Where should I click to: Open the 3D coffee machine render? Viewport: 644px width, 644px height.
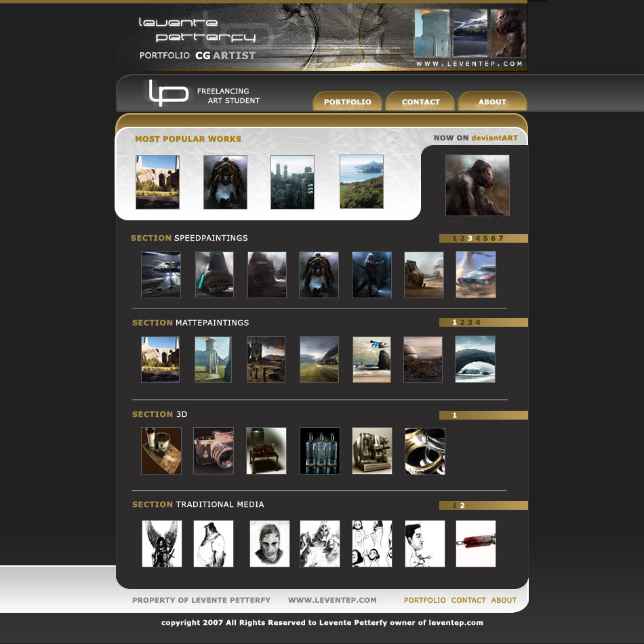click(372, 451)
